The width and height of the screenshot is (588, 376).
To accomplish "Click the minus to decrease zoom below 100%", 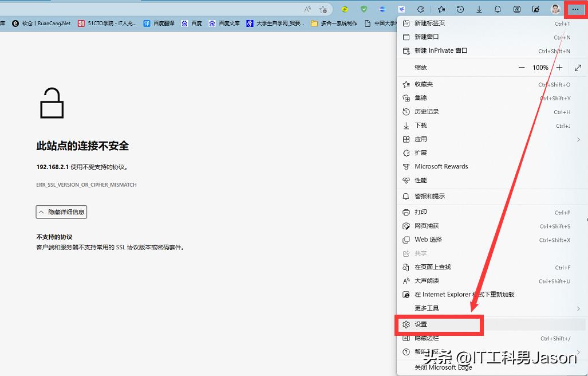I will [x=522, y=67].
